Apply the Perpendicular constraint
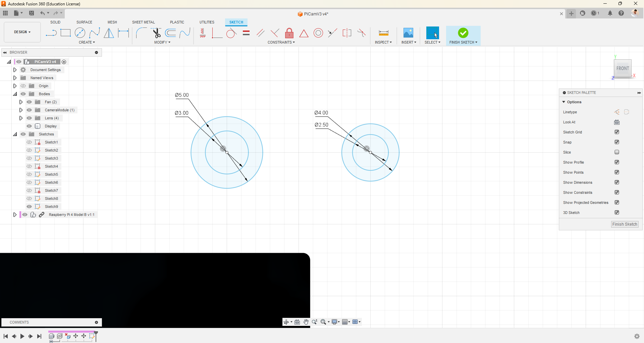The height and width of the screenshot is (343, 644). (x=275, y=33)
